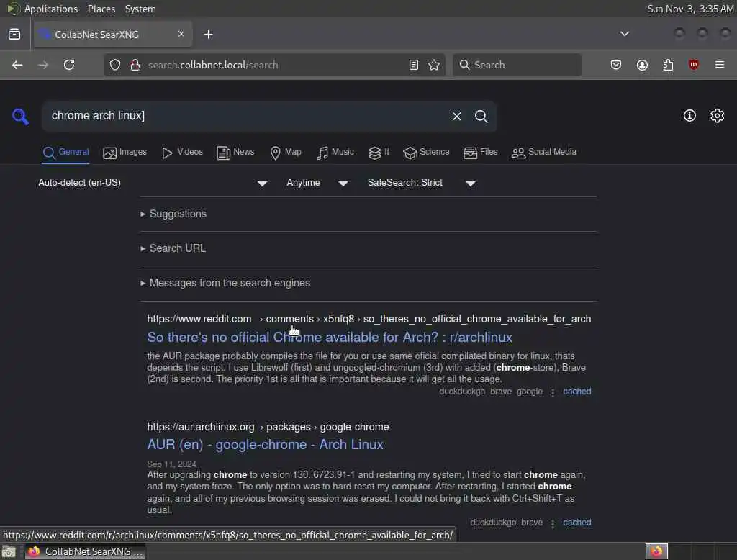The image size is (737, 560).
Task: Open the AUR google-chrome result title
Action: (265, 445)
